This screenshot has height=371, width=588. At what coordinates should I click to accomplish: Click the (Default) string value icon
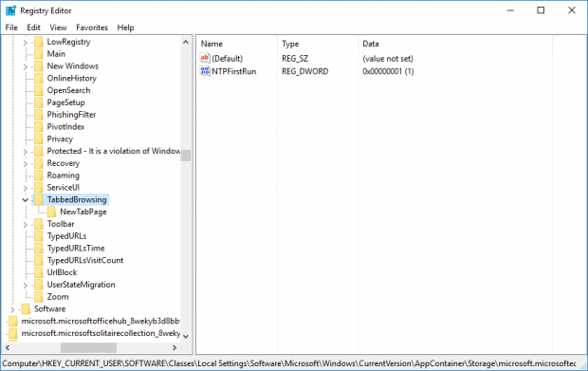205,58
